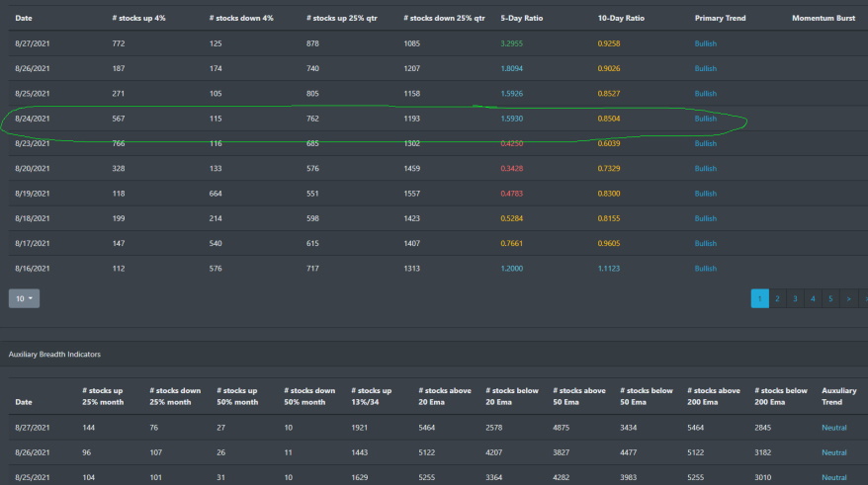Select page 4 in the pagination bar
Viewport: 868px width, 485px height.
(x=813, y=297)
